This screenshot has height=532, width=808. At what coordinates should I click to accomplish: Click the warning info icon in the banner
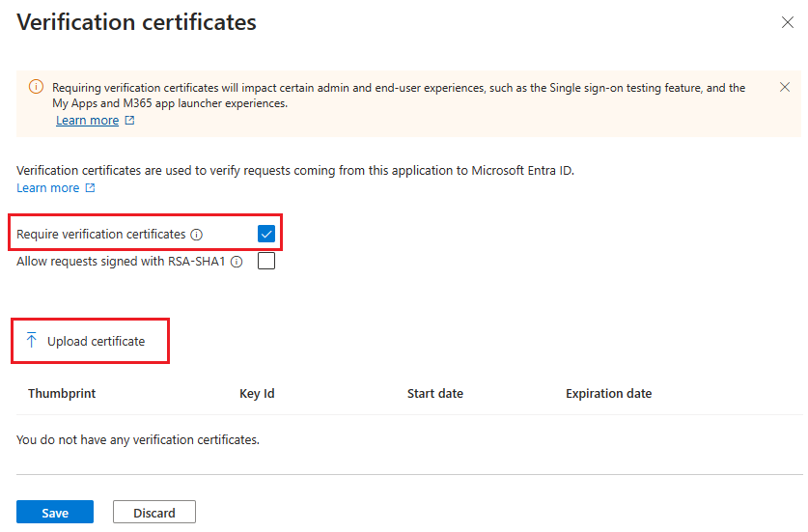pos(36,87)
